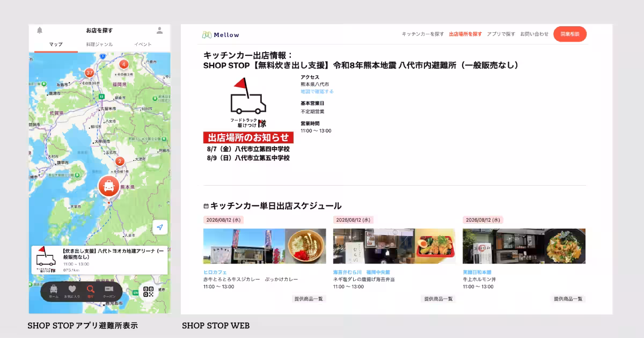Open the QR code scanner button
Image resolution: width=644 pixels, height=338 pixels.
coord(149,292)
